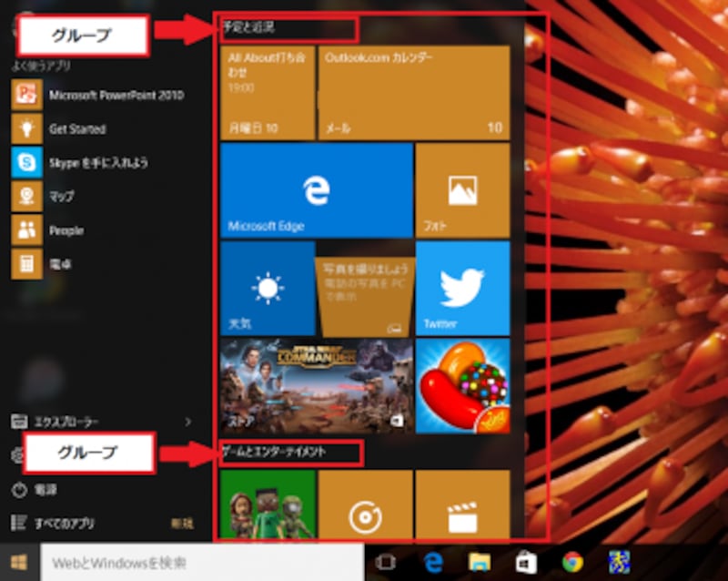The height and width of the screenshot is (581, 728).
Task: Open the Outlook.com mail tile
Action: (x=414, y=93)
